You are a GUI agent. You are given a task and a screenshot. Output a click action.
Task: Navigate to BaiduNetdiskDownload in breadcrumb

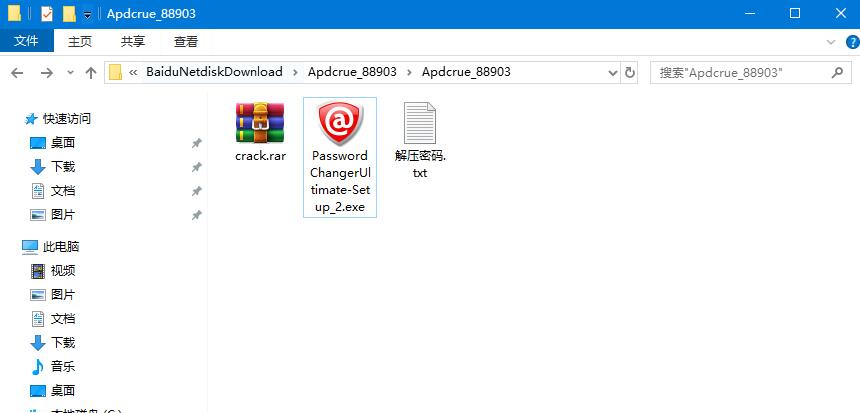[x=214, y=72]
